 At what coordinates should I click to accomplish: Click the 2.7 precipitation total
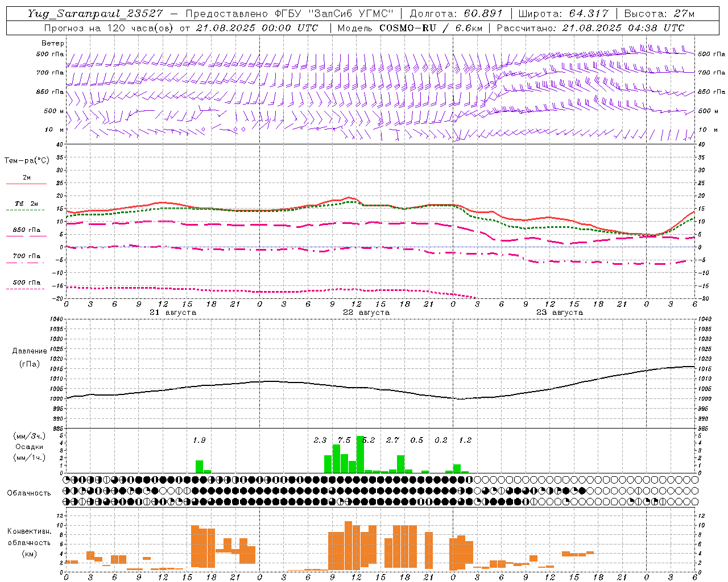(x=392, y=440)
